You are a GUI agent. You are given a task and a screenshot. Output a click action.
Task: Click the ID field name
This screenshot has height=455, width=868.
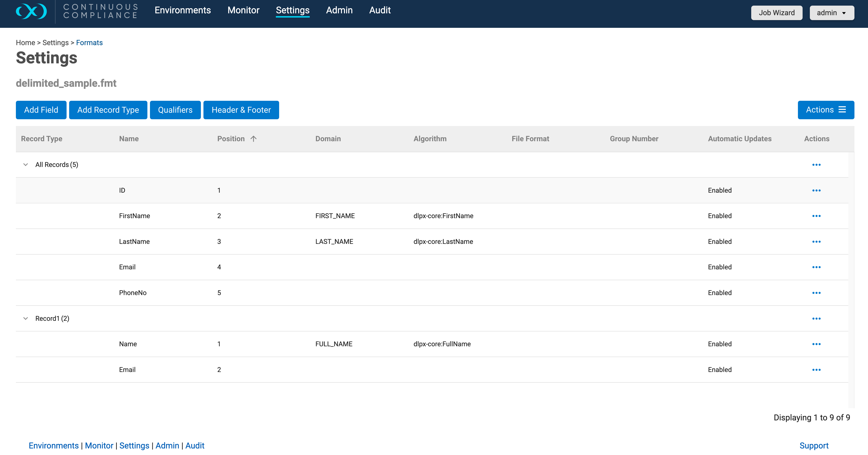tap(122, 190)
